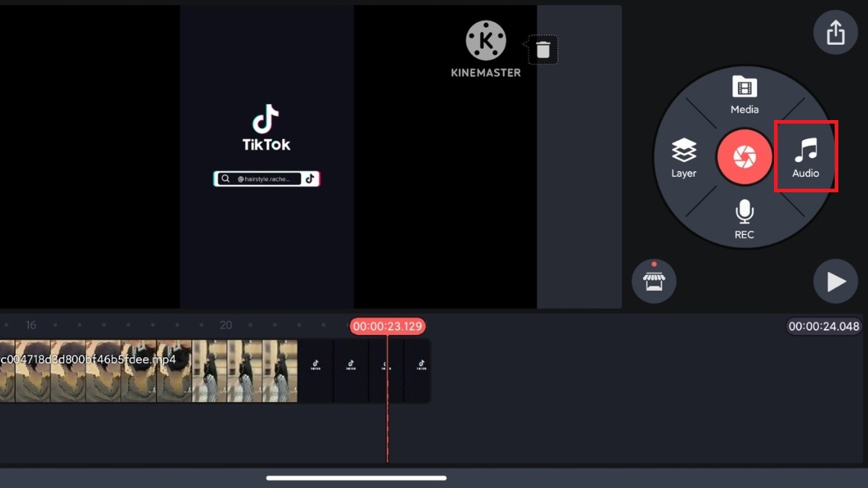Image resolution: width=868 pixels, height=488 pixels.
Task: Click the KineMaster watermark logo
Action: coord(486,48)
